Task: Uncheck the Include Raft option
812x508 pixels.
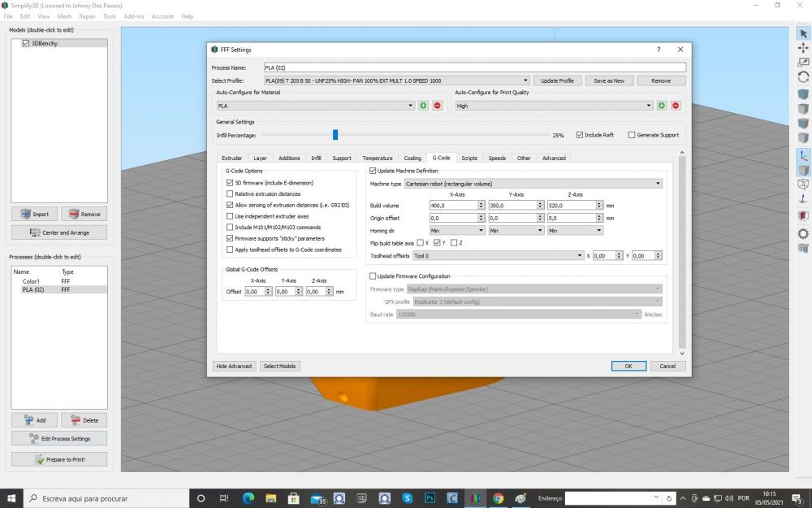Action: pyautogui.click(x=580, y=135)
